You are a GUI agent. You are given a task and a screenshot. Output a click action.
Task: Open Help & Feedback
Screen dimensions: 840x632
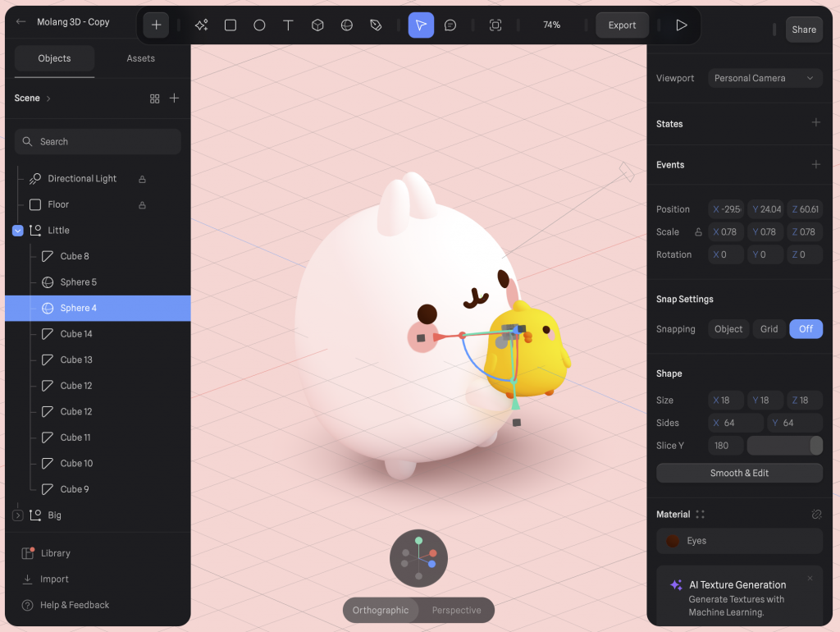[66, 605]
